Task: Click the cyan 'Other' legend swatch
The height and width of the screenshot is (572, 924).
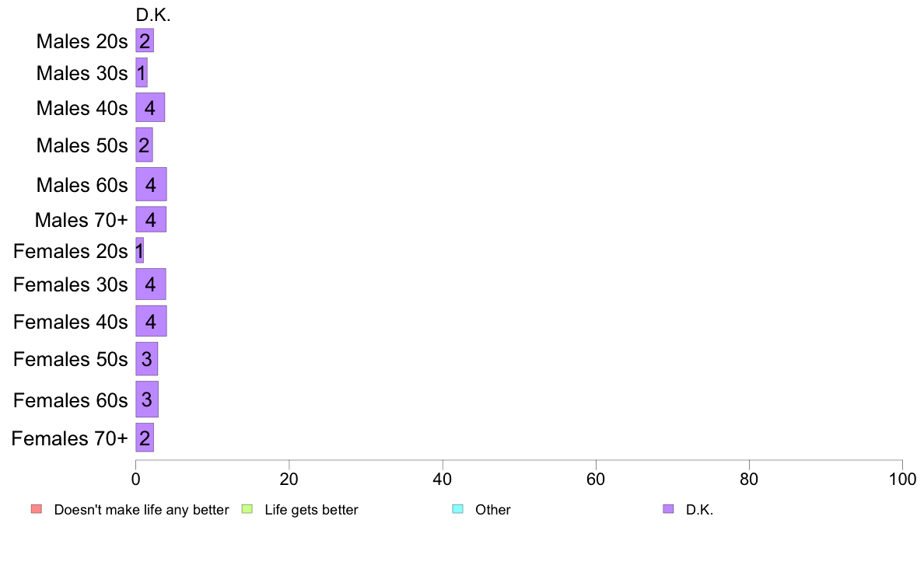Action: pos(458,509)
